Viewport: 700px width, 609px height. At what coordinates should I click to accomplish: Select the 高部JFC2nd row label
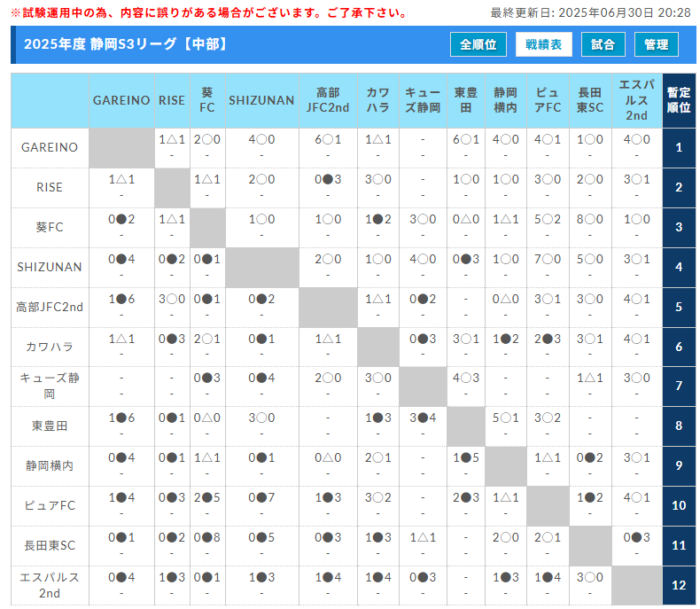[x=50, y=308]
